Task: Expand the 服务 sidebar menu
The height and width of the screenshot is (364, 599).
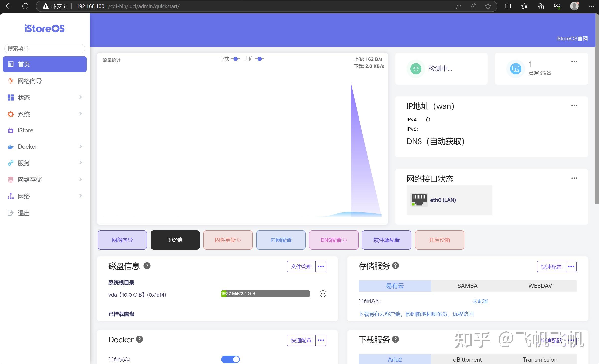Action: pyautogui.click(x=80, y=163)
